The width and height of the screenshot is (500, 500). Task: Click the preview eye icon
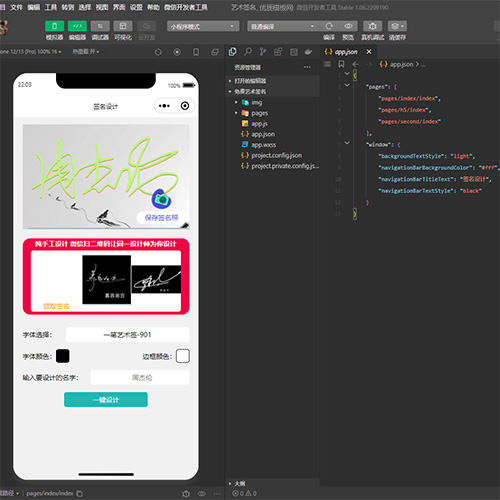(x=348, y=26)
